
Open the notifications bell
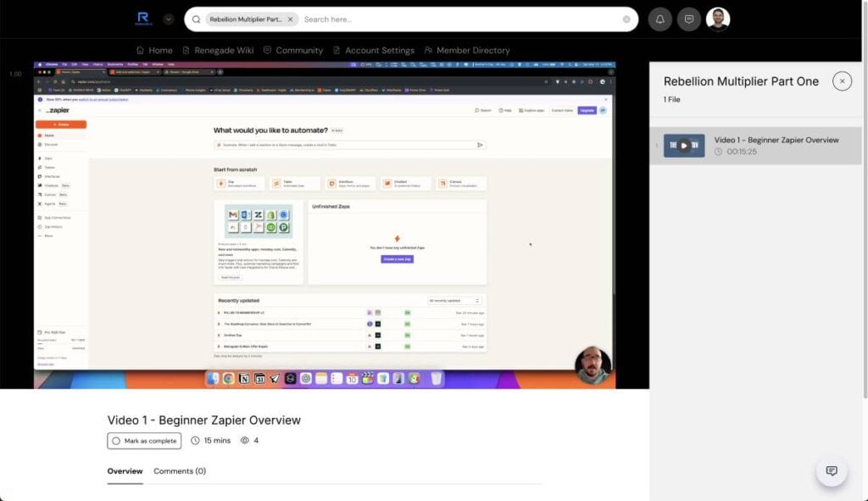click(x=659, y=19)
